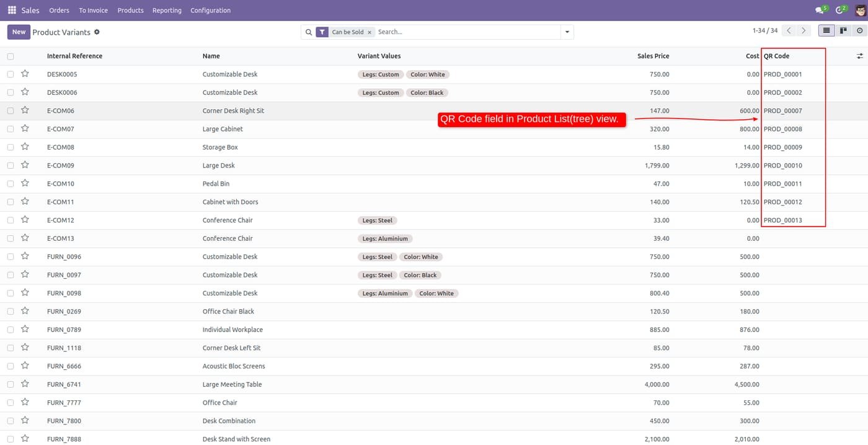Click the Variant Values column header
The width and height of the screenshot is (868, 445).
click(x=379, y=56)
